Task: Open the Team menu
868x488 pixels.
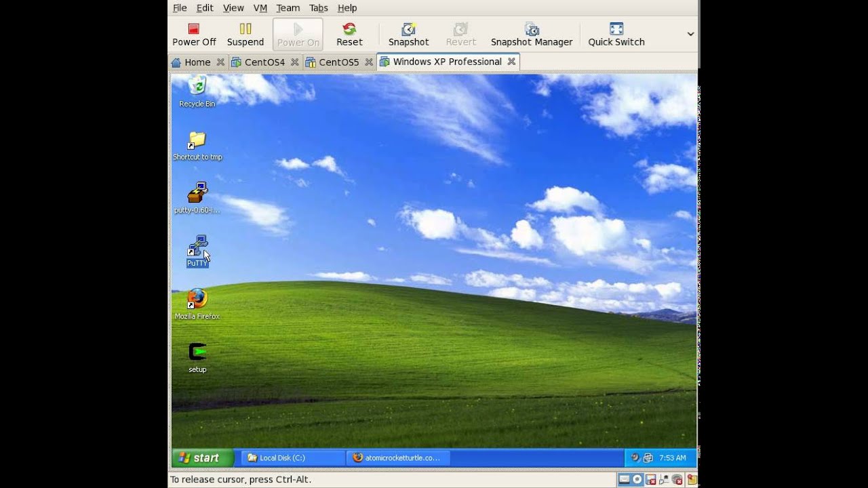Action: point(288,8)
